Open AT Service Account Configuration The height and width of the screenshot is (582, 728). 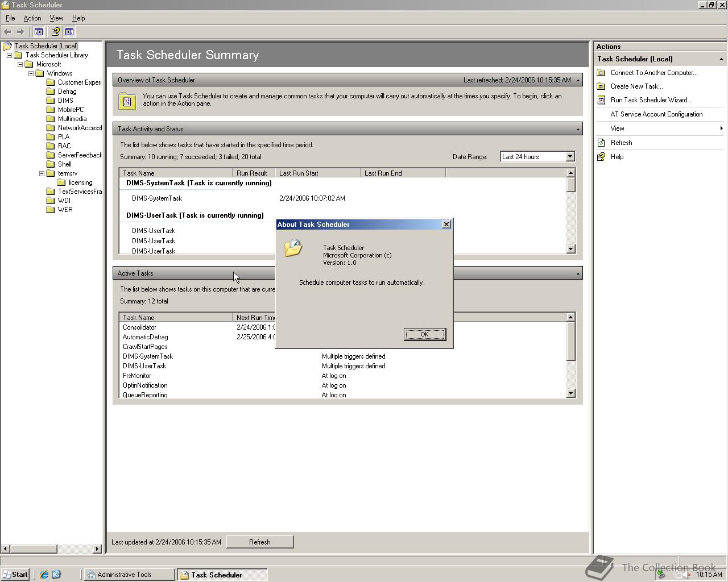tap(656, 114)
